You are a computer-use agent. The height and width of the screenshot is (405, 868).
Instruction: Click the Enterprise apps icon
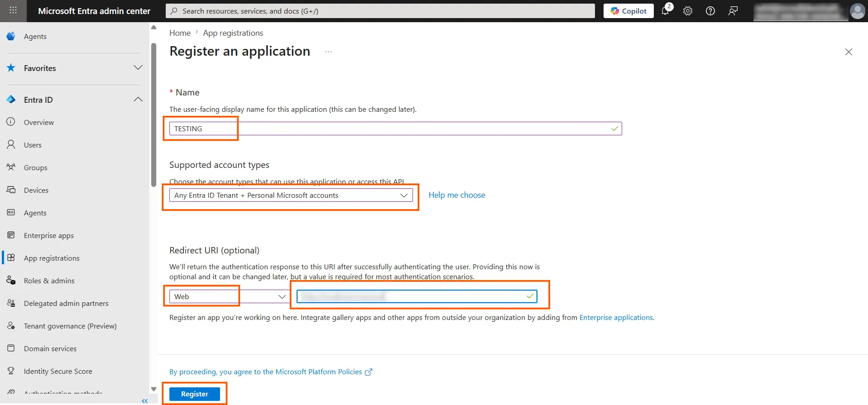11,235
